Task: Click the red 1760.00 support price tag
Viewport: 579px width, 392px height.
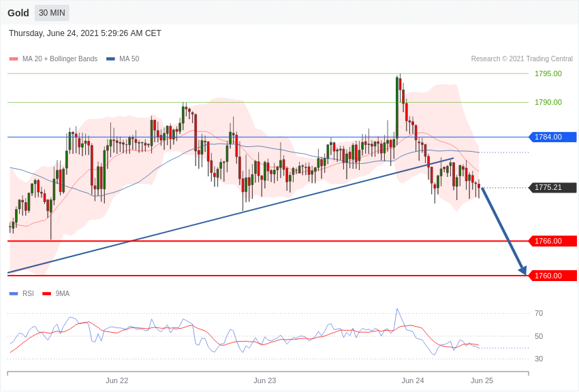Action: coord(553,276)
